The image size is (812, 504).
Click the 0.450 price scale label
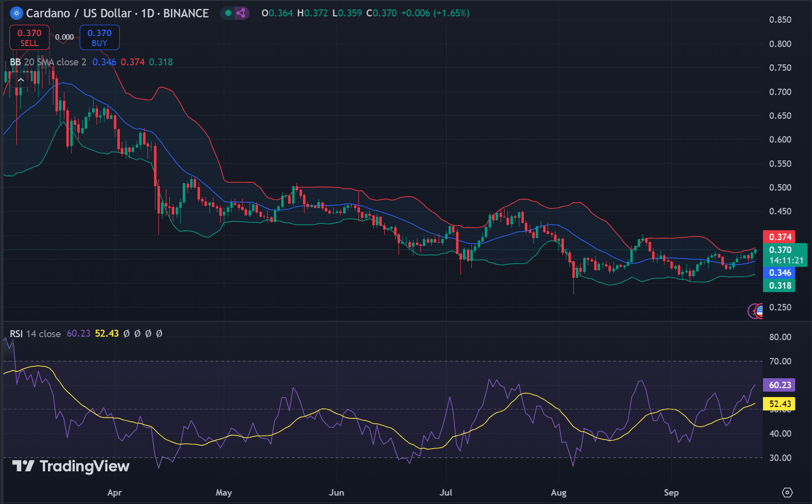click(780, 211)
